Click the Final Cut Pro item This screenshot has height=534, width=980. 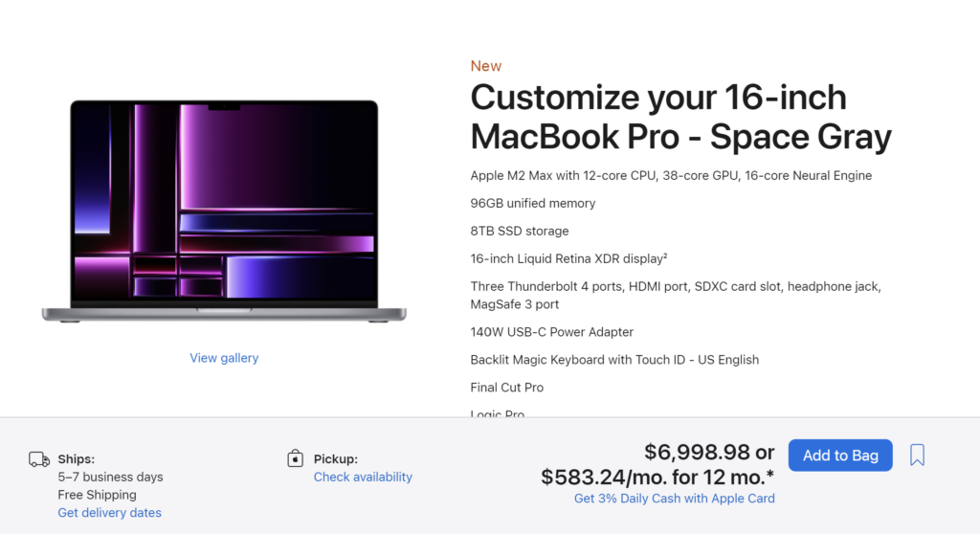507,388
